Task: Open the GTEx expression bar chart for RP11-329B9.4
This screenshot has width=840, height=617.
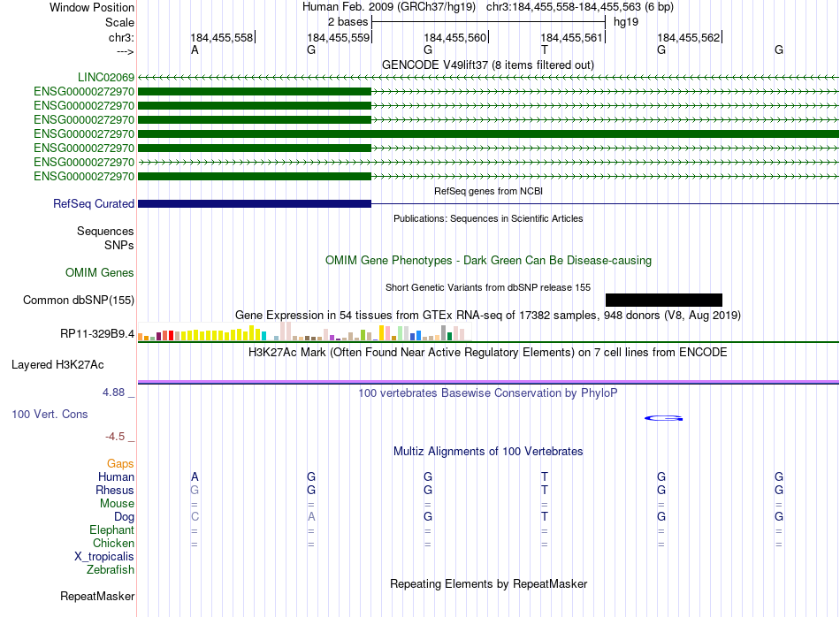Action: coord(304,331)
